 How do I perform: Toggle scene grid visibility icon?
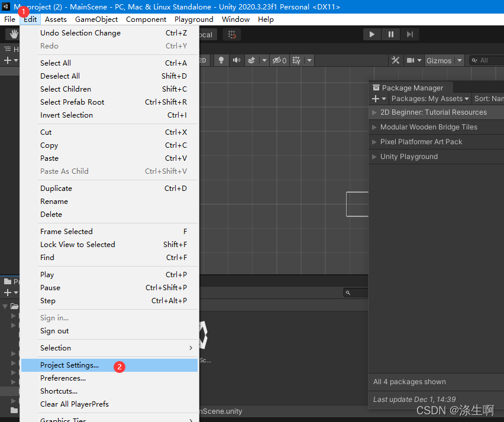click(x=296, y=60)
